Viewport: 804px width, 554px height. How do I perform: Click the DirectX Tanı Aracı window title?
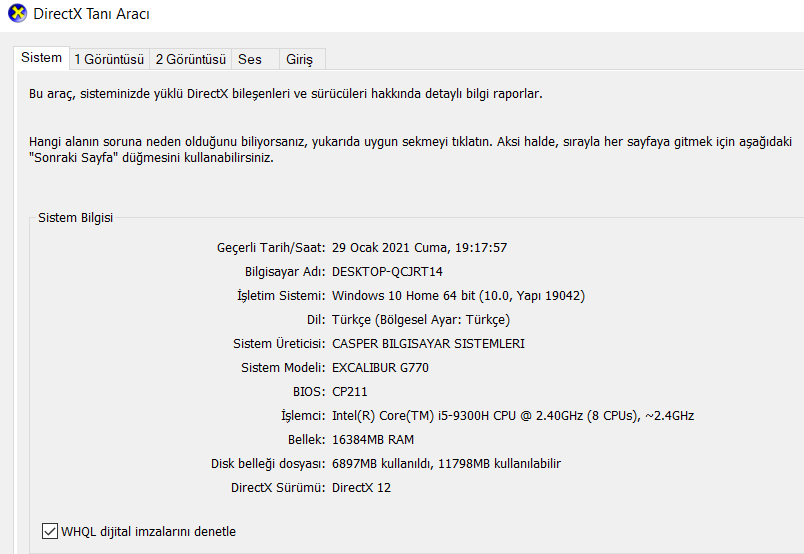click(x=91, y=14)
